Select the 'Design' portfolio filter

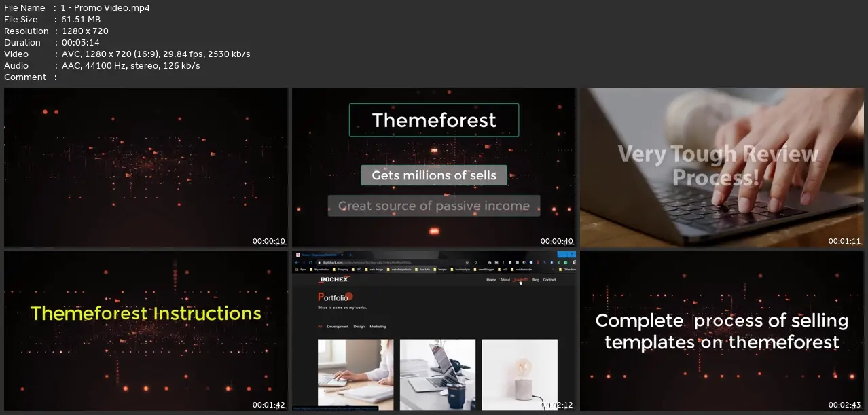(359, 327)
